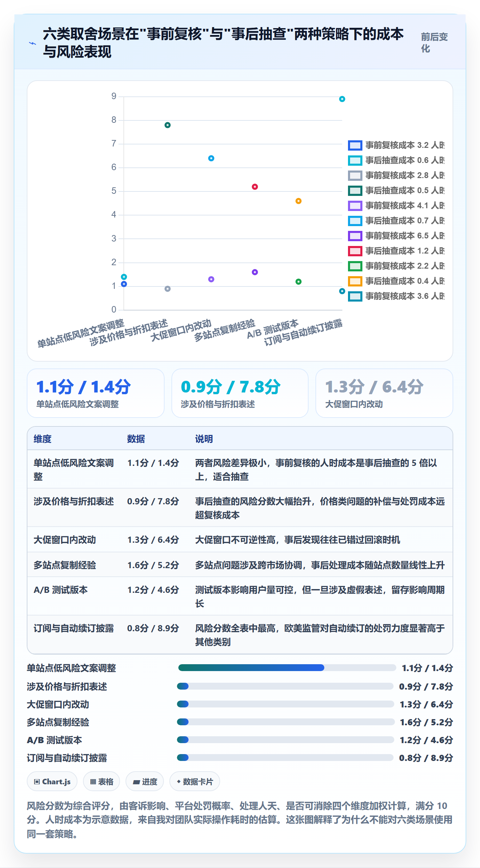
Task: Click the chart title 六类取舍场景
Action: 223,43
